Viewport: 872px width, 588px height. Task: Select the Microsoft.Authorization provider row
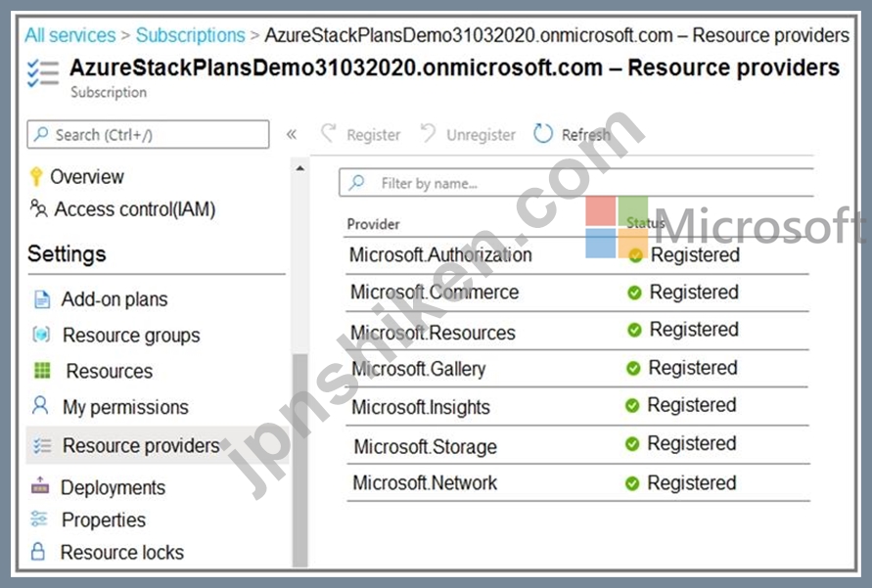coord(576,255)
